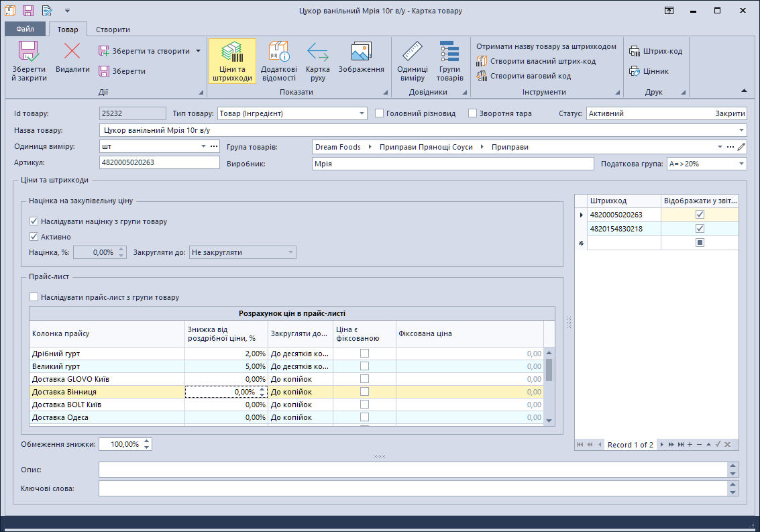Open the Податкова група dropdown
760x532 pixels.
coord(741,164)
